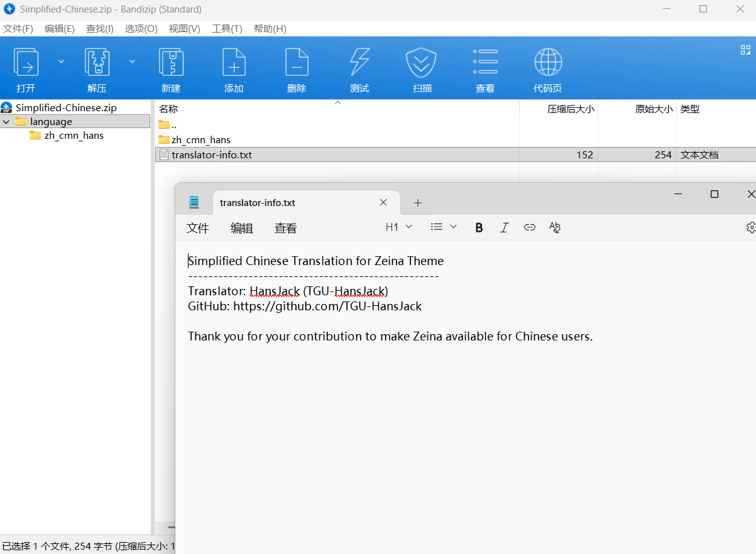The image size is (756, 554).
Task: Click the Add files toolbar icon
Action: pyautogui.click(x=234, y=63)
